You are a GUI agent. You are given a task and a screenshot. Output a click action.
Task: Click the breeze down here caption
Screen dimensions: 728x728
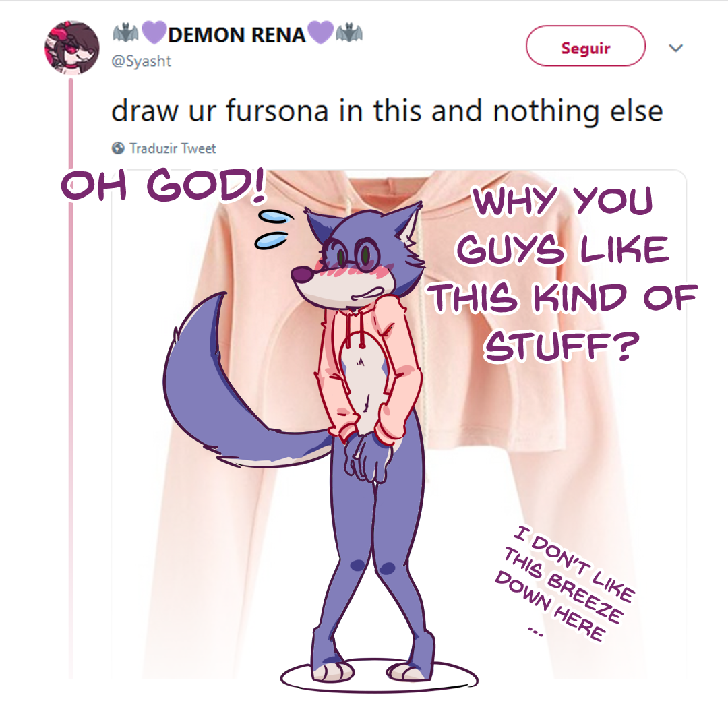(x=564, y=584)
